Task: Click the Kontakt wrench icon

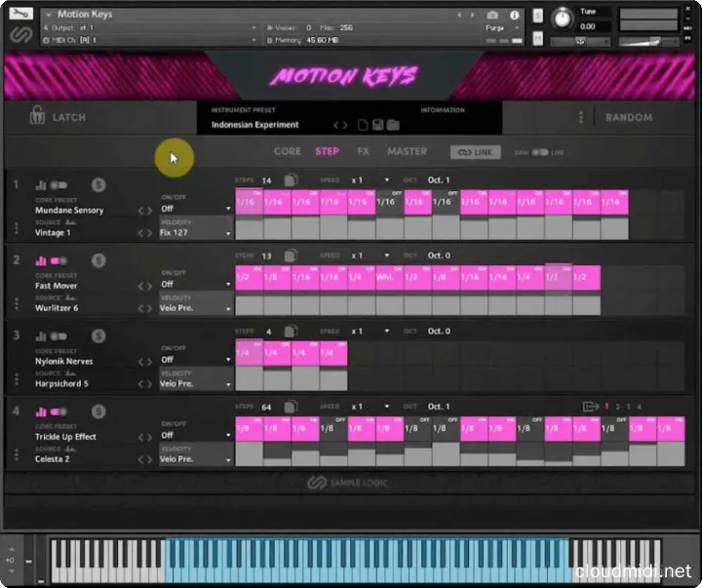Action: [x=21, y=15]
